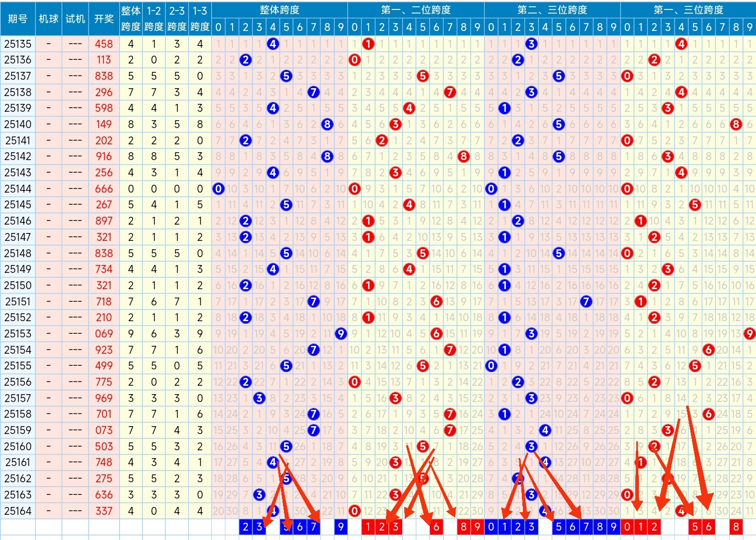The image size is (756, 540).
Task: Select red 6 in bottom 第一、二位跨度 row
Action: click(x=436, y=526)
